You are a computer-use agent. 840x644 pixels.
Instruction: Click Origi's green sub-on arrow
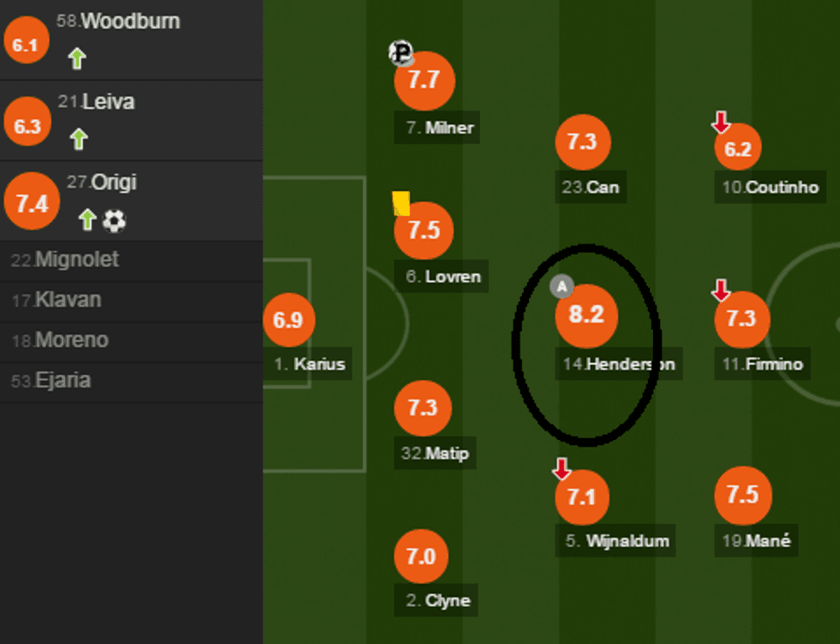[87, 220]
